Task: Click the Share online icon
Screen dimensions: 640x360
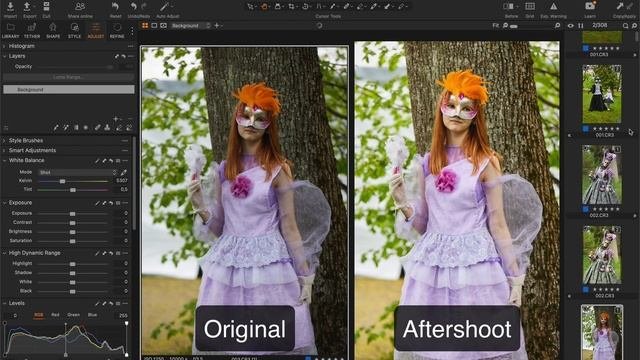Action: tap(80, 7)
